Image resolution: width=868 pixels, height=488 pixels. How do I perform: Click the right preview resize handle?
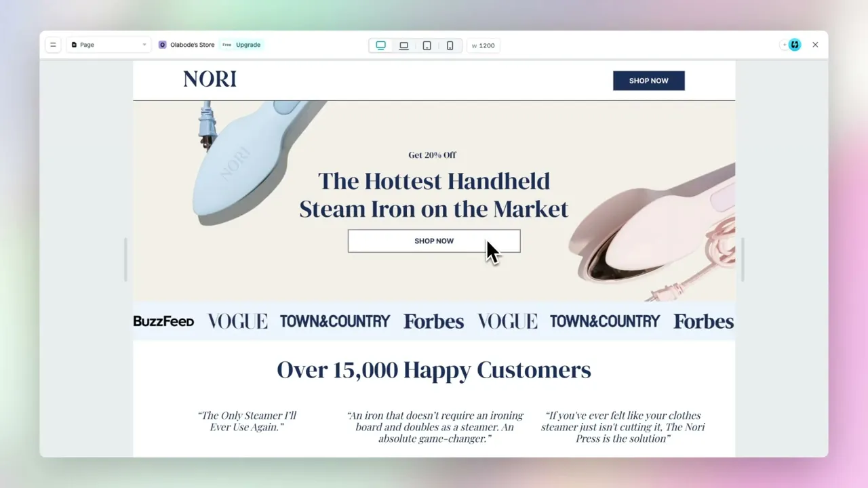coord(743,260)
